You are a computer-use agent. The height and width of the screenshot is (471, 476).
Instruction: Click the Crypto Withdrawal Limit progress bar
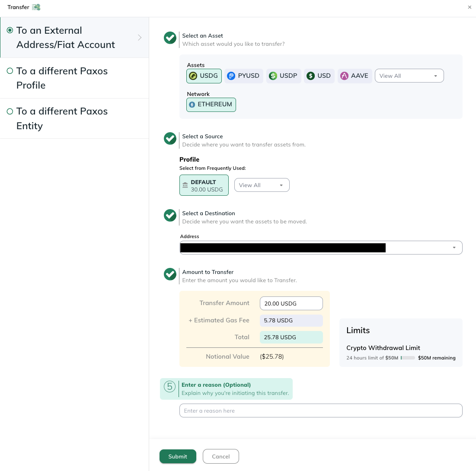408,358
